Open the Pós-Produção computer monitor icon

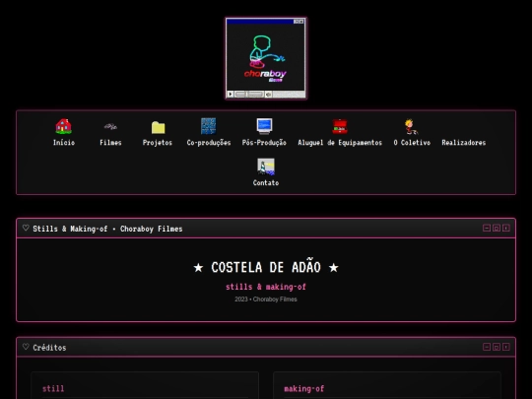pyautogui.click(x=264, y=126)
